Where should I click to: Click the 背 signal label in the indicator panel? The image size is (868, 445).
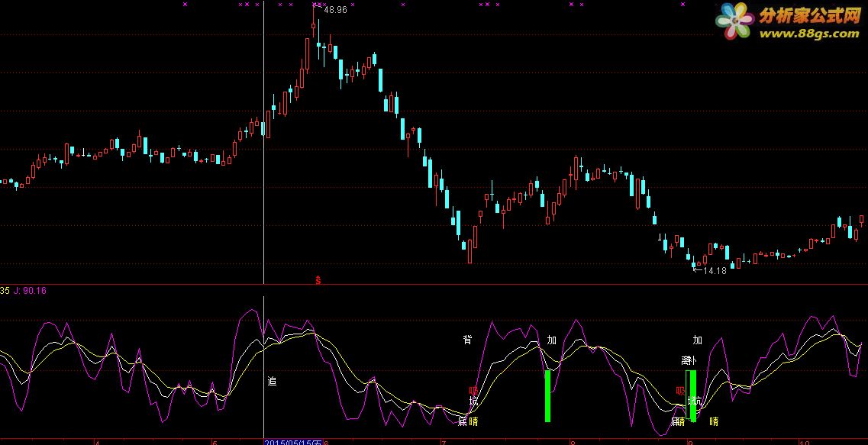[x=467, y=340]
